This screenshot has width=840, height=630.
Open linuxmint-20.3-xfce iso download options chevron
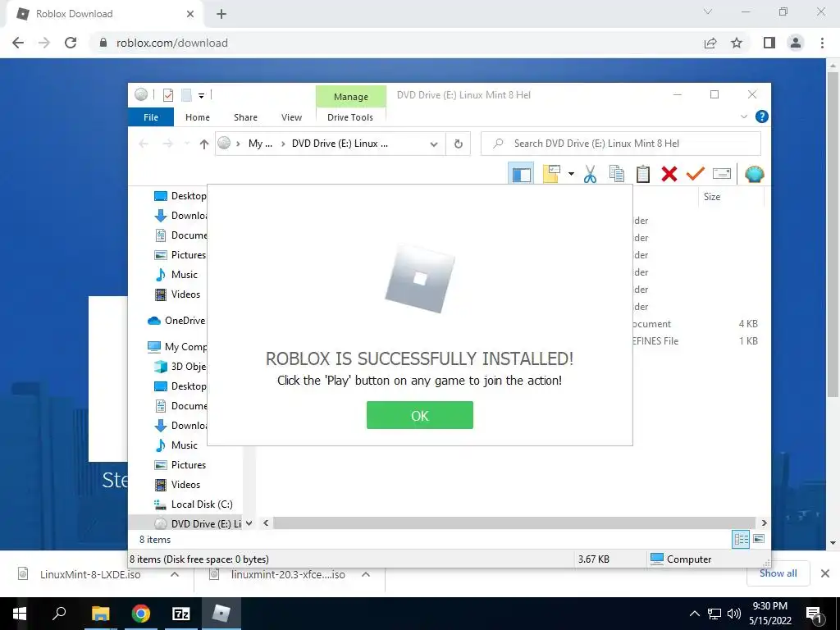(x=366, y=574)
